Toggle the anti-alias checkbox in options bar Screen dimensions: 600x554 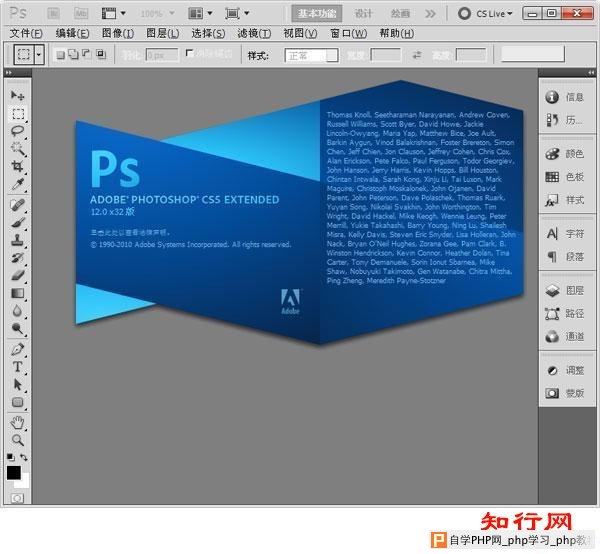tap(189, 53)
